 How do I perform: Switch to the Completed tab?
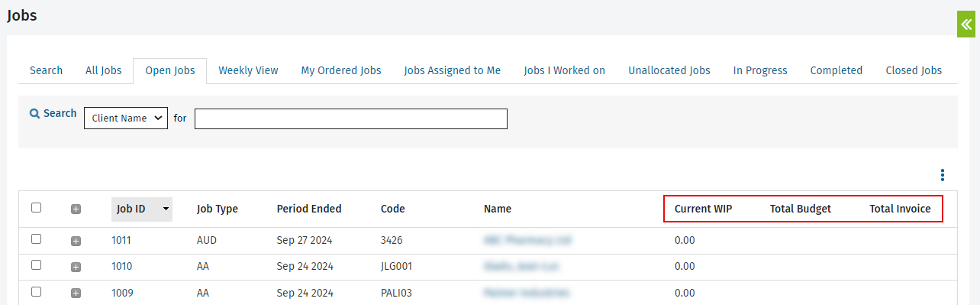tap(837, 70)
